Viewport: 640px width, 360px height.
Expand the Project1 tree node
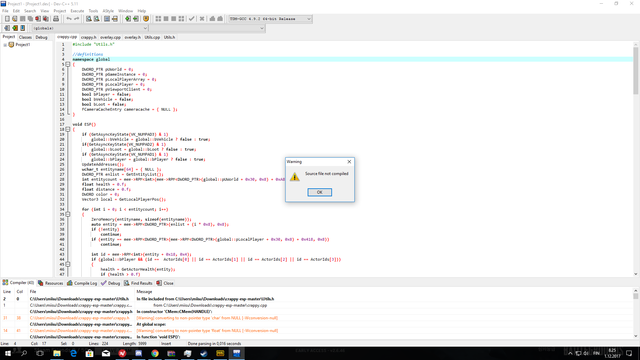[5, 45]
